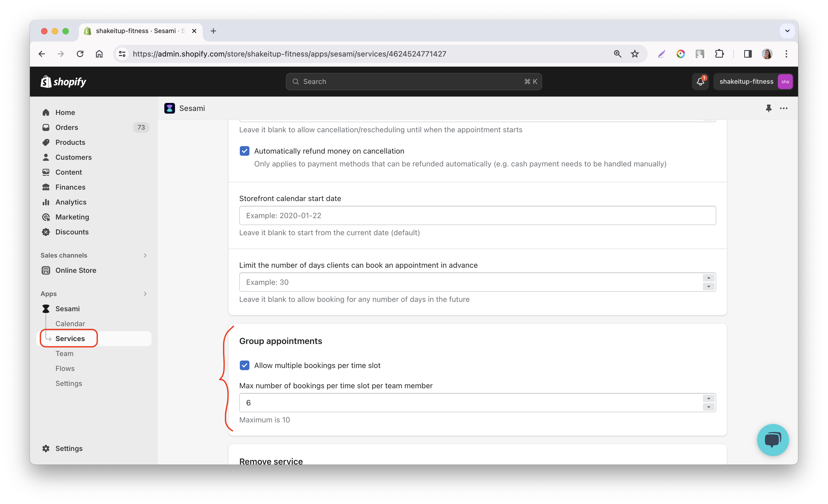
Task: Pin the Sesami app
Action: 769,108
